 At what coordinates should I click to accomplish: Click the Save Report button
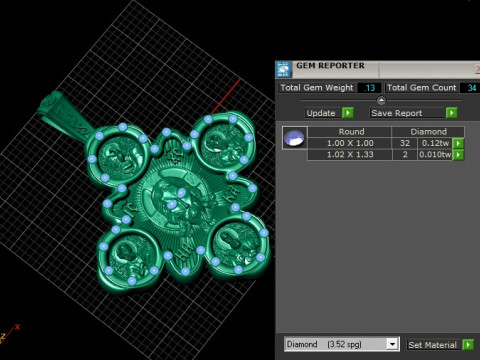tap(408, 113)
